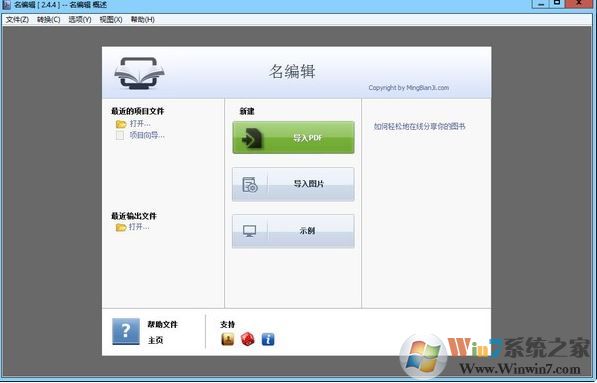Click the image file icon on 导入图片
This screenshot has height=383, width=597.
(250, 185)
